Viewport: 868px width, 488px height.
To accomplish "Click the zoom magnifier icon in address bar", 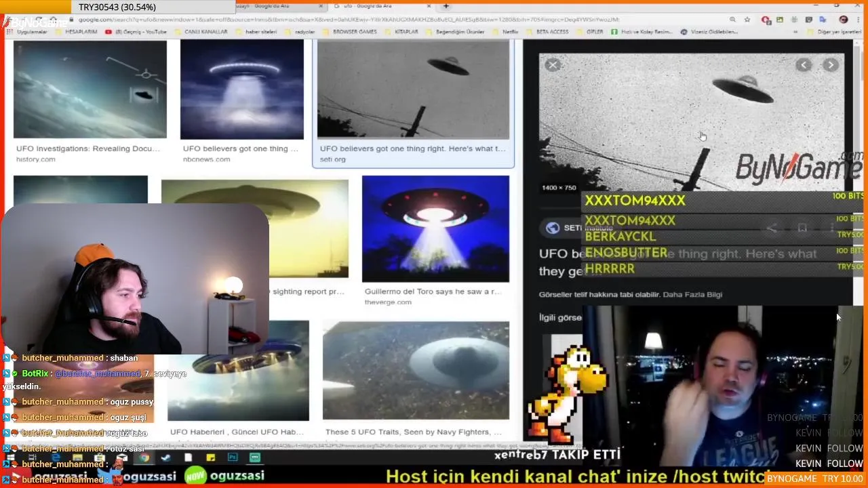I will pyautogui.click(x=732, y=20).
